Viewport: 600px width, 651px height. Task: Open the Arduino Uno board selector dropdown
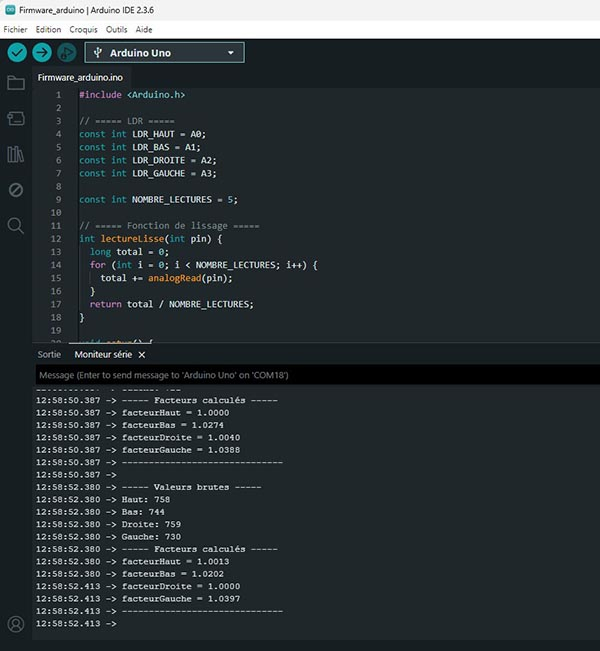[x=164, y=52]
